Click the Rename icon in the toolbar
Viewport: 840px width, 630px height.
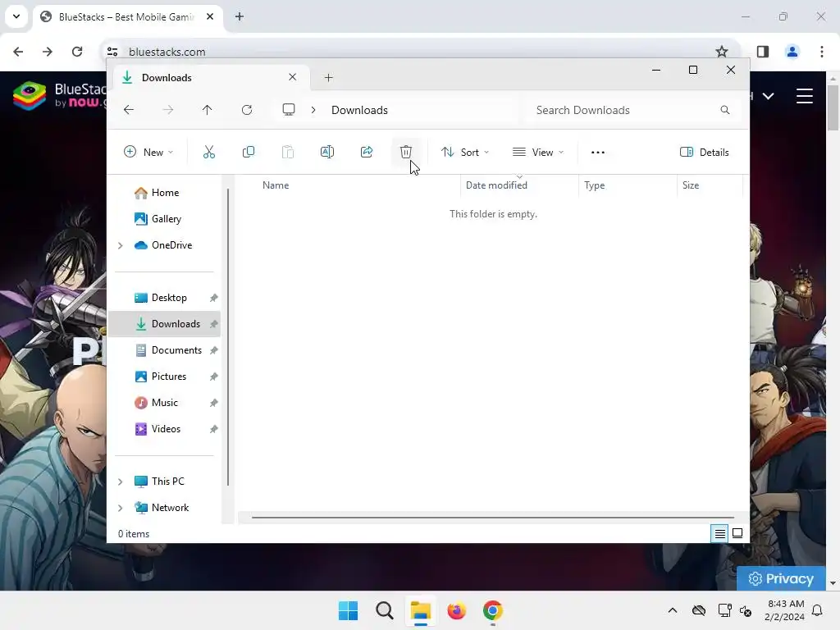coord(326,152)
